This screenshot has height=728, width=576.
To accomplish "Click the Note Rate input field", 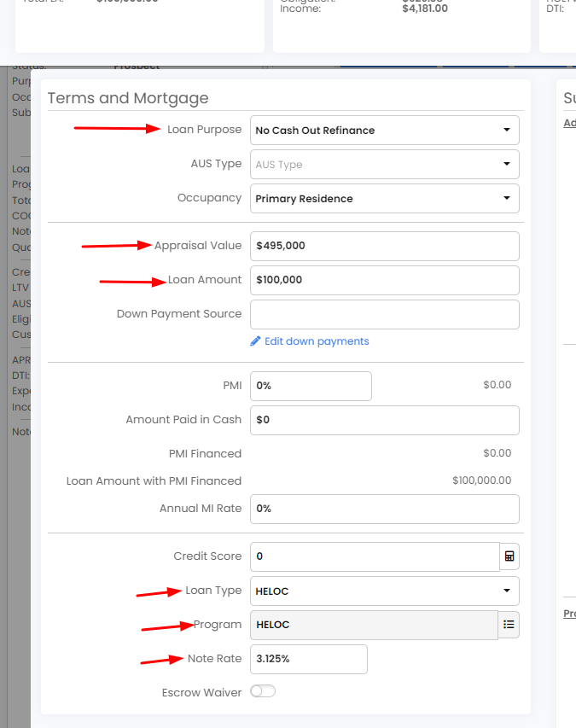I will pos(308,659).
